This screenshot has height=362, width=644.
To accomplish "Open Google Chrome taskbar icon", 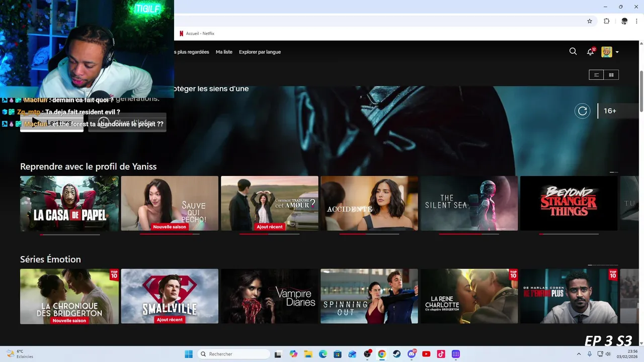I will (382, 354).
